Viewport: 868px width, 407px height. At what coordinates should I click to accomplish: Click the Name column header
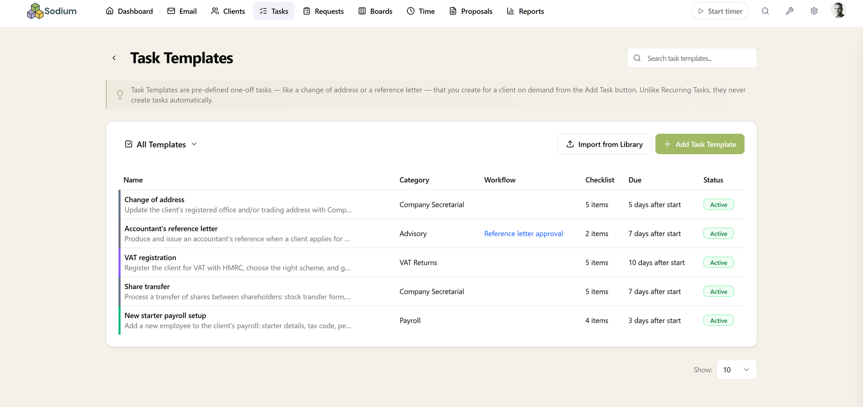tap(133, 180)
